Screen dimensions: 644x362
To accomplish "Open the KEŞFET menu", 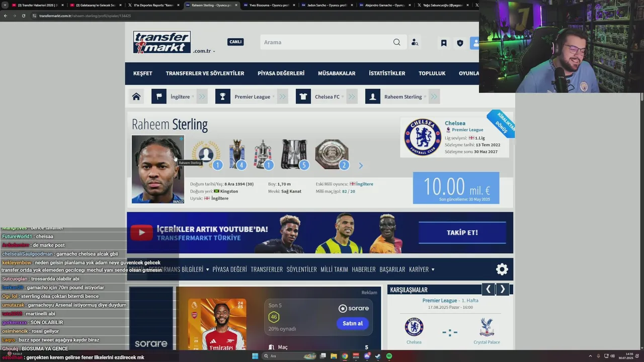I will coord(142,73).
